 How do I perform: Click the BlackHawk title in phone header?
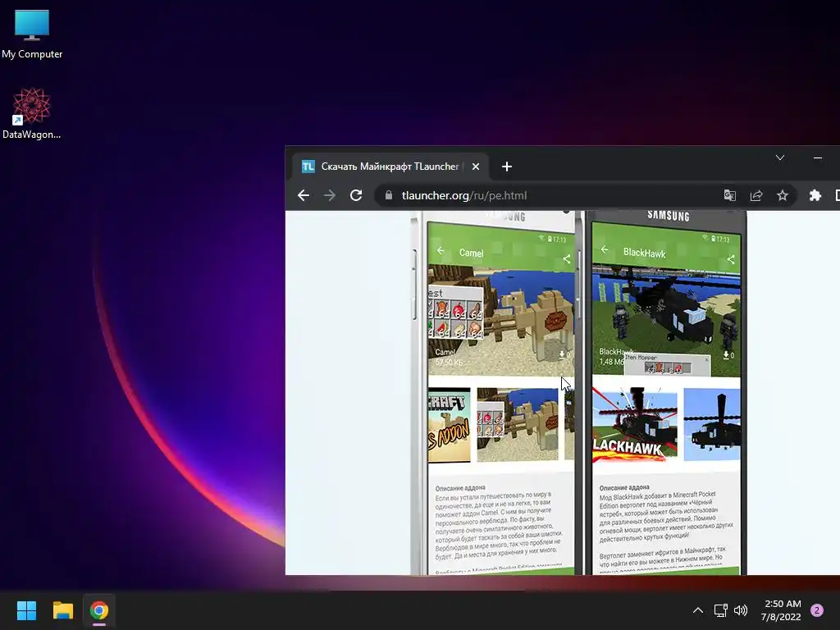click(645, 253)
